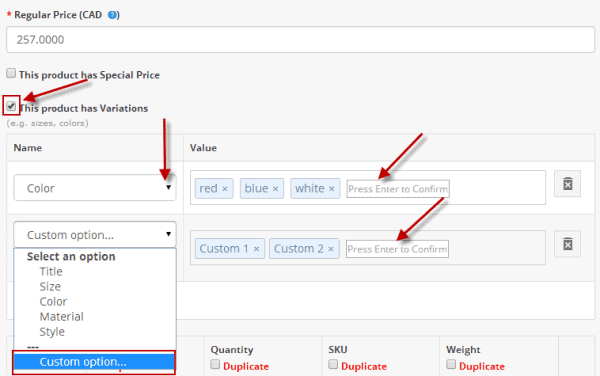The image size is (600, 376).
Task: Focus the color value entry box
Action: (398, 189)
